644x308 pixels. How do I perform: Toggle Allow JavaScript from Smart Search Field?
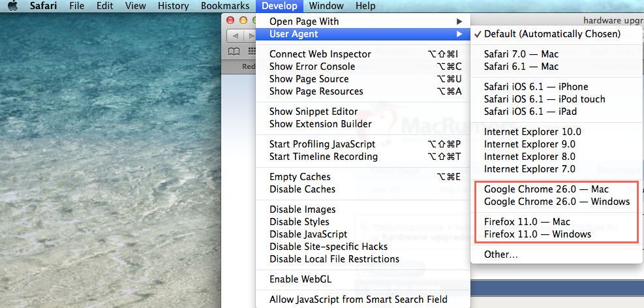(363, 300)
